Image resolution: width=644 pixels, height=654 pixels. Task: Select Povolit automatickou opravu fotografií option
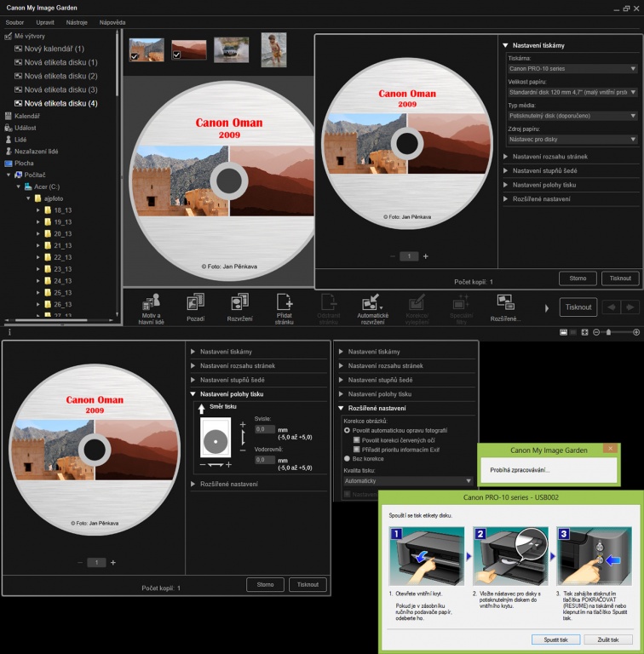347,430
